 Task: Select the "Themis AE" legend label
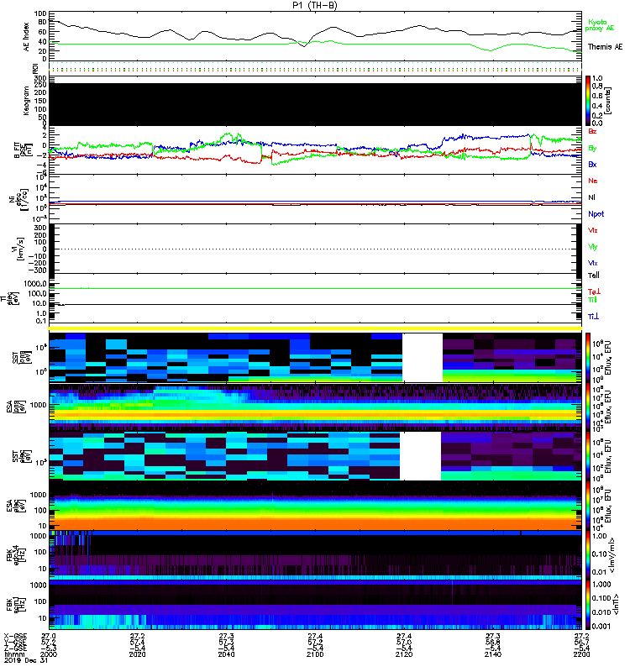[x=605, y=47]
